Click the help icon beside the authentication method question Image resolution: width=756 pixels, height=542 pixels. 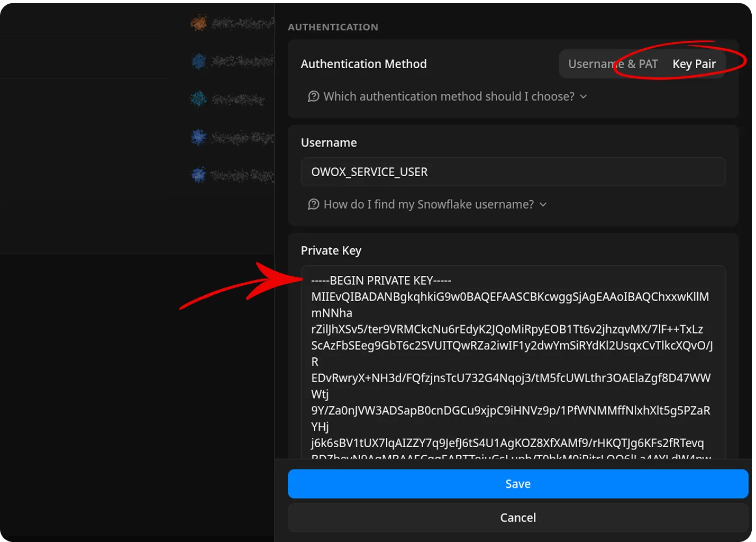(313, 96)
